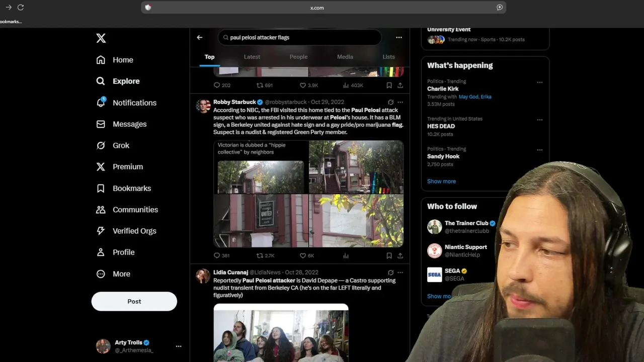Image resolution: width=644 pixels, height=362 pixels.
Task: Like the post with 3.9K likes
Action: (309, 85)
